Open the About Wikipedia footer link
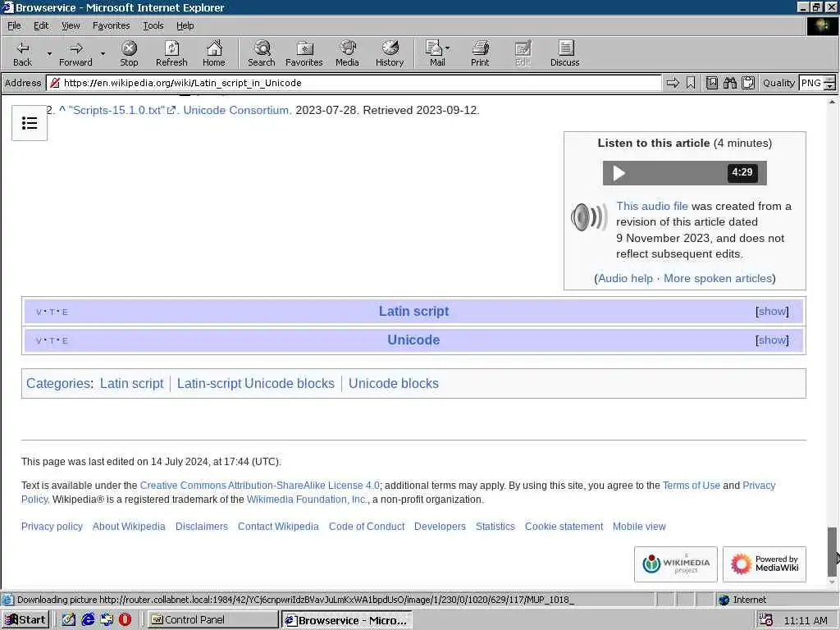 (x=129, y=526)
